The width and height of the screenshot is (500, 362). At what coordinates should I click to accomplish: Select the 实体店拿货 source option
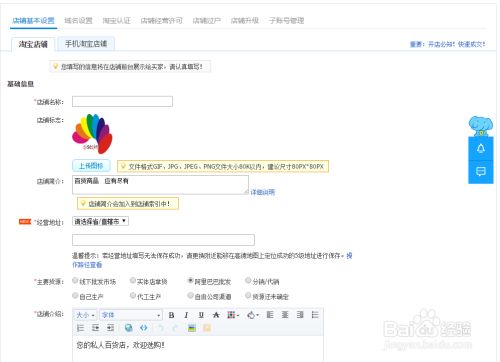tap(133, 281)
